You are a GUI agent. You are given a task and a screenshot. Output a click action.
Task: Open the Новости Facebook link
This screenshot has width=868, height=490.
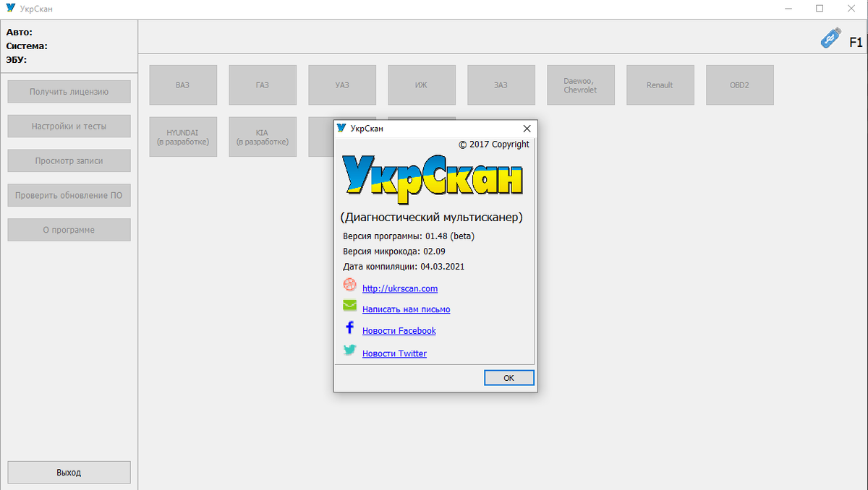click(x=399, y=331)
